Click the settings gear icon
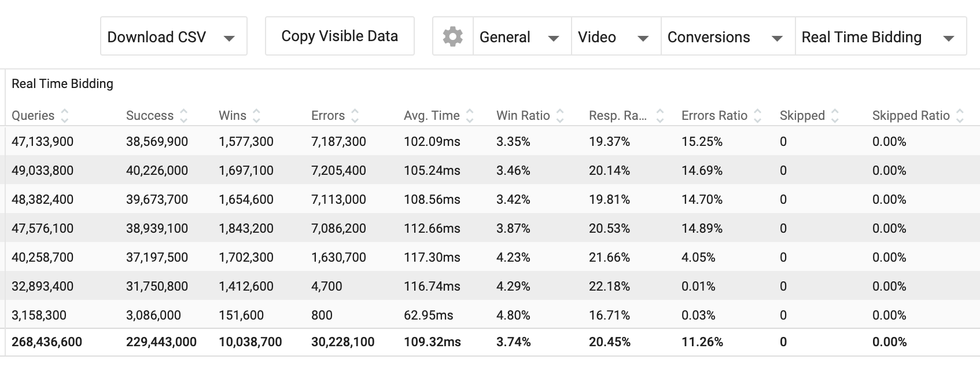This screenshot has height=374, width=980. click(452, 36)
